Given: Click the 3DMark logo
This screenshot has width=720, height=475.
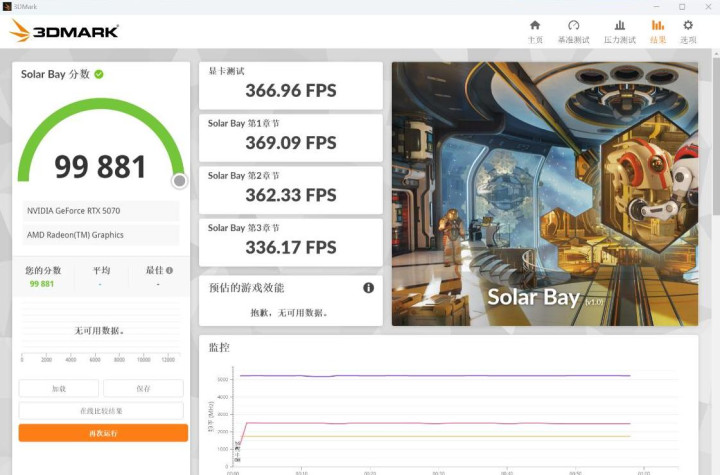Looking at the screenshot, I should (x=64, y=31).
